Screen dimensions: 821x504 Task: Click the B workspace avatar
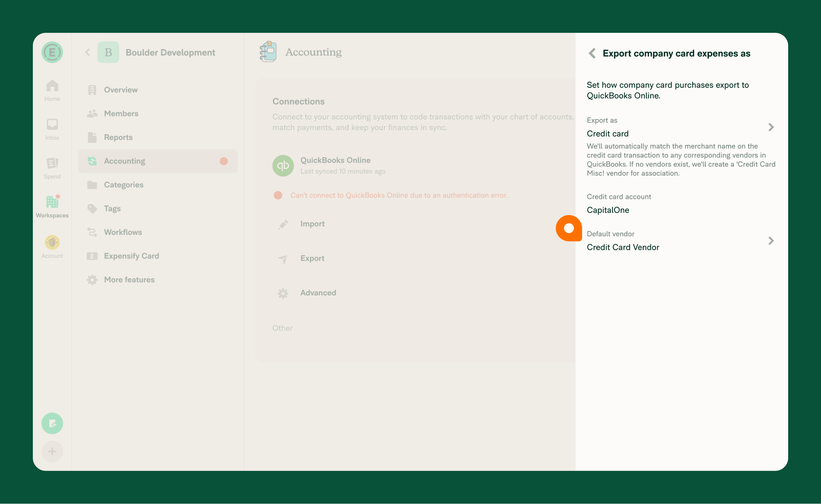point(108,52)
